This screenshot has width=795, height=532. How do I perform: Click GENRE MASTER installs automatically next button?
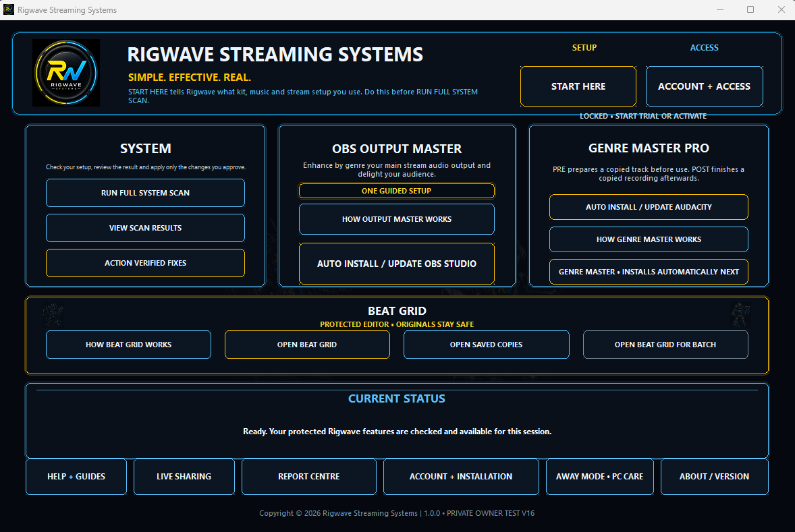pyautogui.click(x=649, y=272)
